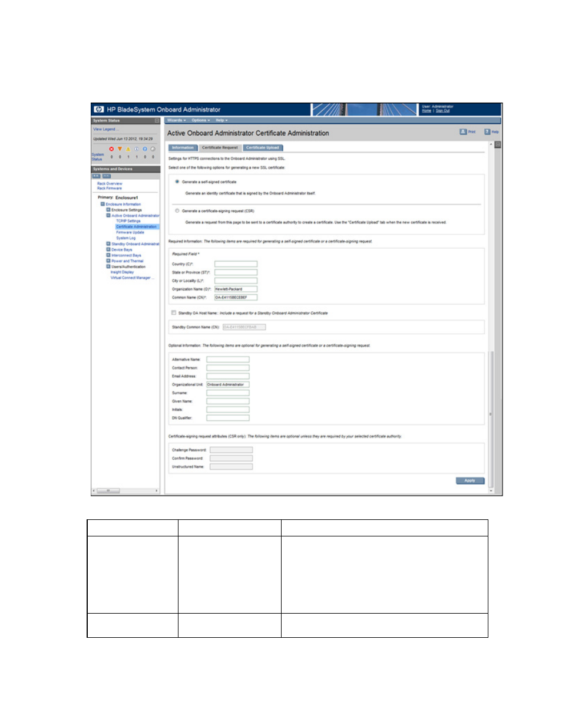Click the blue unknown status question icon

coord(144,149)
